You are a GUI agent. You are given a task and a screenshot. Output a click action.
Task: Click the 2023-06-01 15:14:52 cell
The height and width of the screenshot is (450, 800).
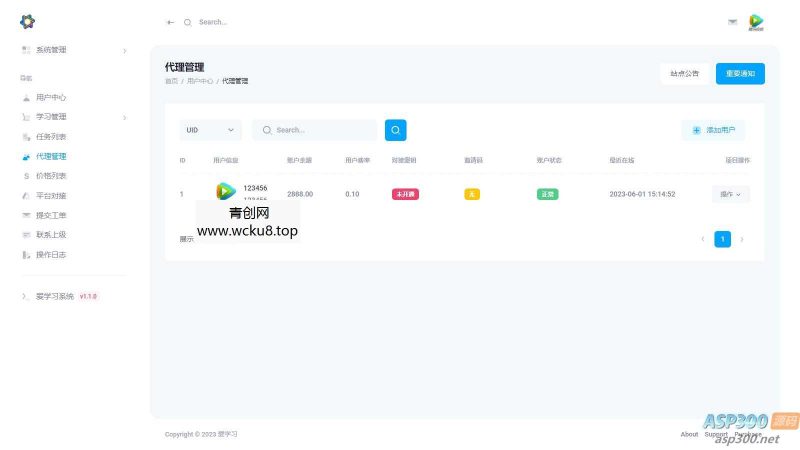pos(642,194)
